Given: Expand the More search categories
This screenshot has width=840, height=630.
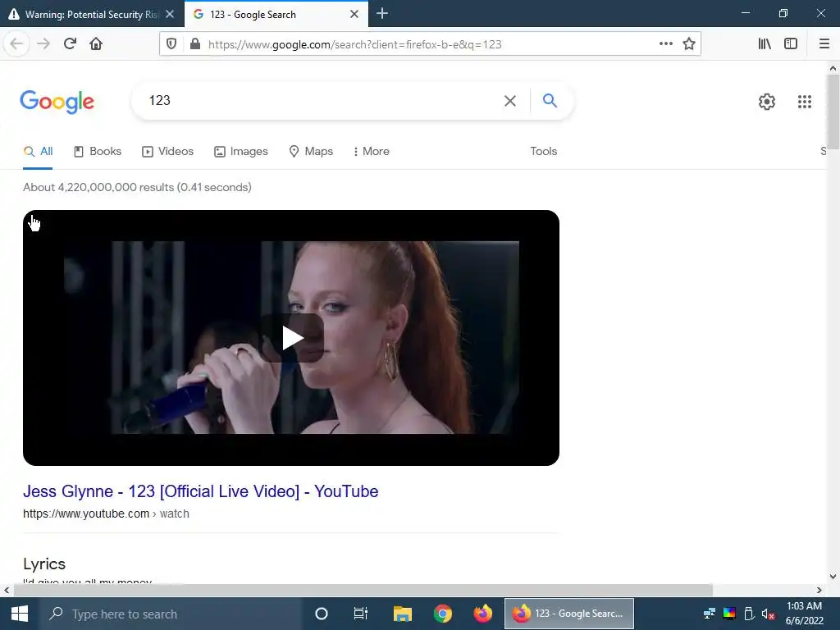Looking at the screenshot, I should 372,152.
